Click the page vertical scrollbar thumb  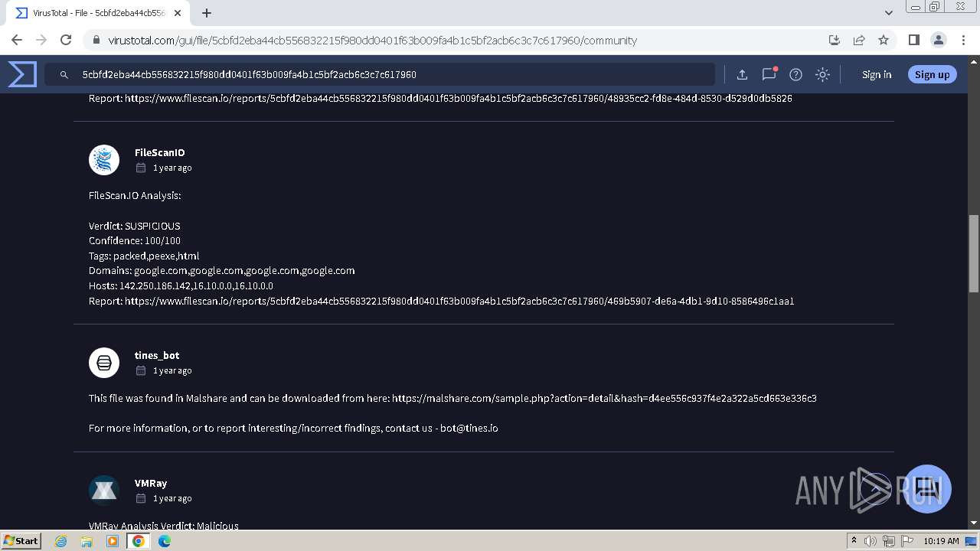(974, 253)
